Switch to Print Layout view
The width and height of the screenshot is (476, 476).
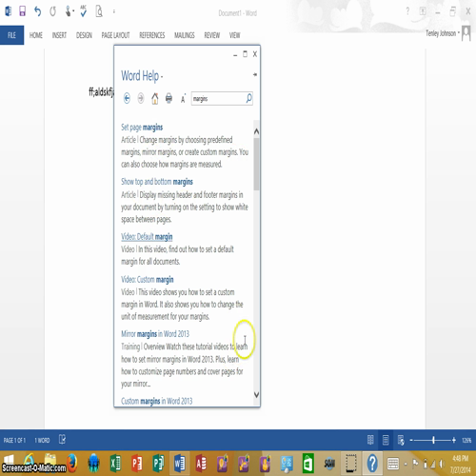(386, 440)
